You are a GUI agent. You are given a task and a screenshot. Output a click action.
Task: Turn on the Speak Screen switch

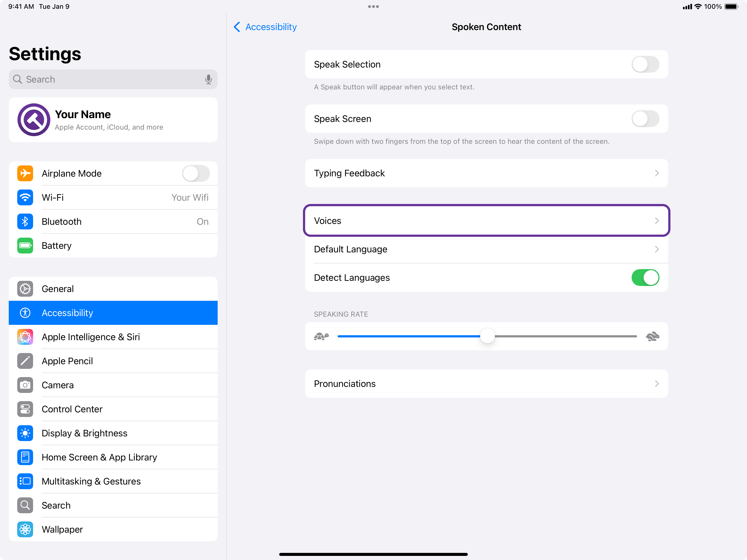coord(645,119)
